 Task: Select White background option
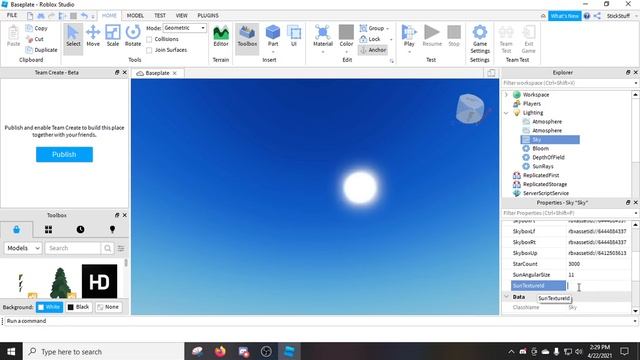click(x=49, y=307)
